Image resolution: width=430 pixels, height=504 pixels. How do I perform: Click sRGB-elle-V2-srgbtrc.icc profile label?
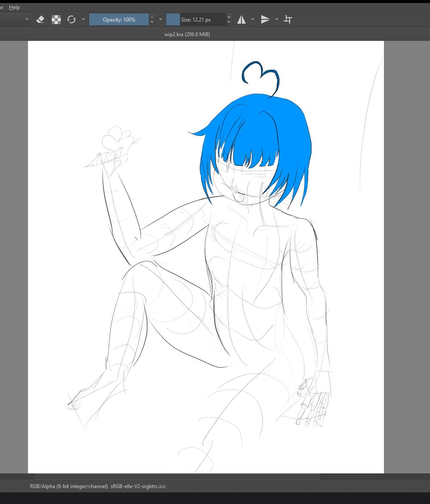click(138, 486)
